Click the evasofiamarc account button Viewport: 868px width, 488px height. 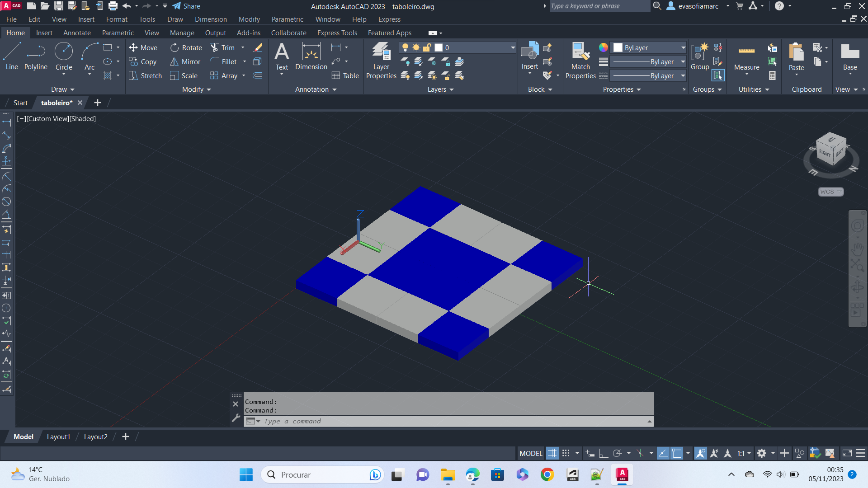click(698, 6)
